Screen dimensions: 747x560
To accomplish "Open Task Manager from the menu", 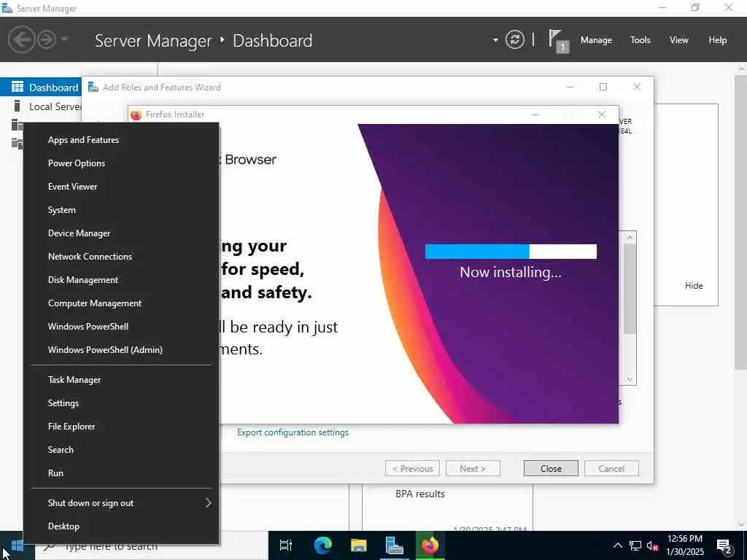I will [x=121, y=380].
